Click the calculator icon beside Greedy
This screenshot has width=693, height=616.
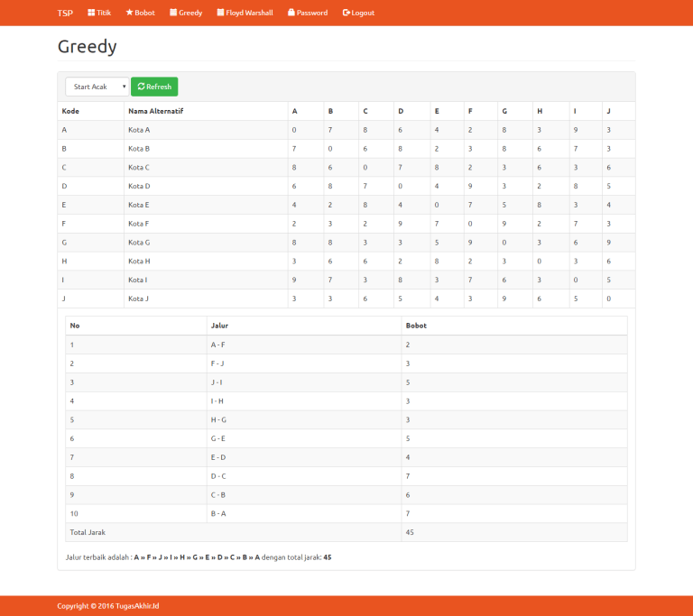[173, 13]
